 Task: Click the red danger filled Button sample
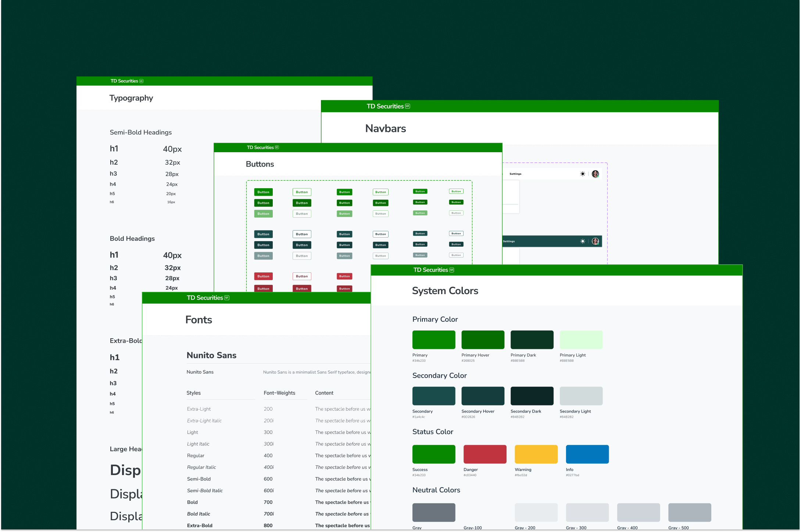(x=263, y=276)
